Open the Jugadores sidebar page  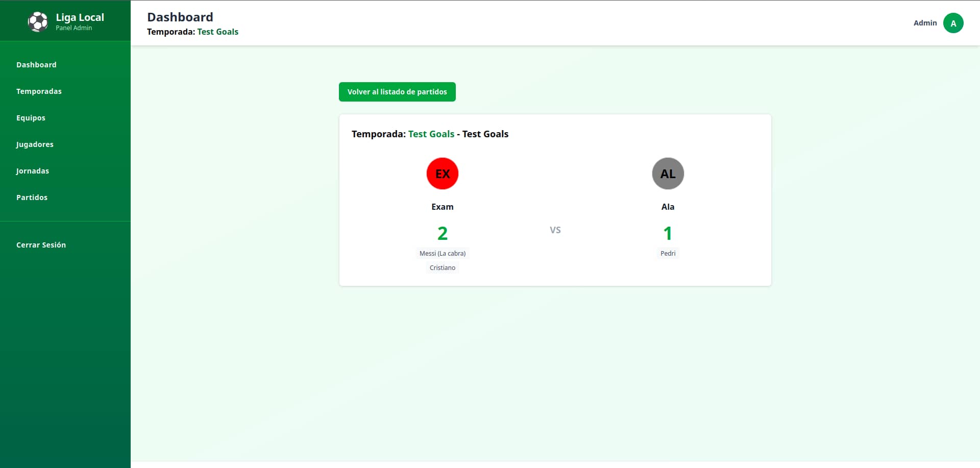coord(35,144)
